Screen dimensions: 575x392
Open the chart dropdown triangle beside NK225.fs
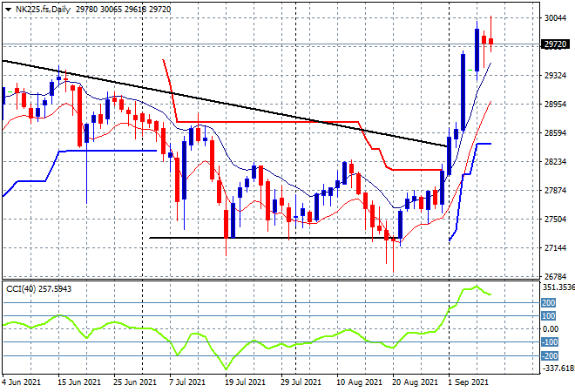[8, 10]
